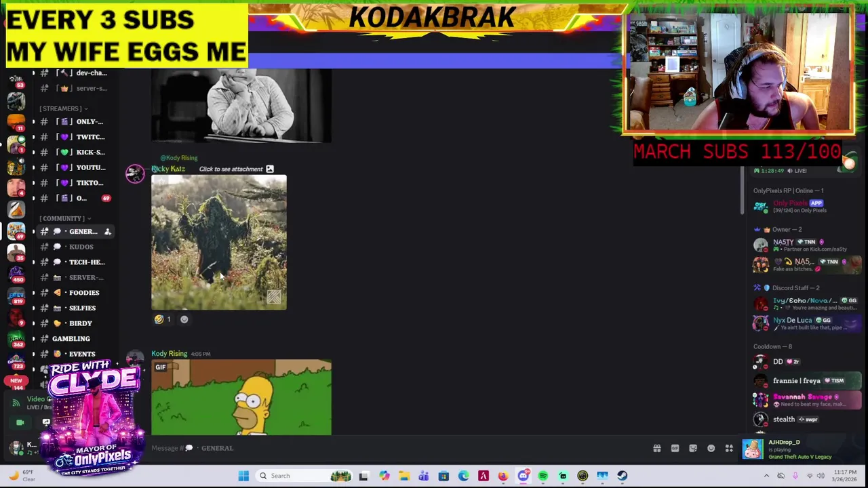This screenshot has width=868, height=488.
Task: Open server icon with 35 badge
Action: click(x=16, y=252)
